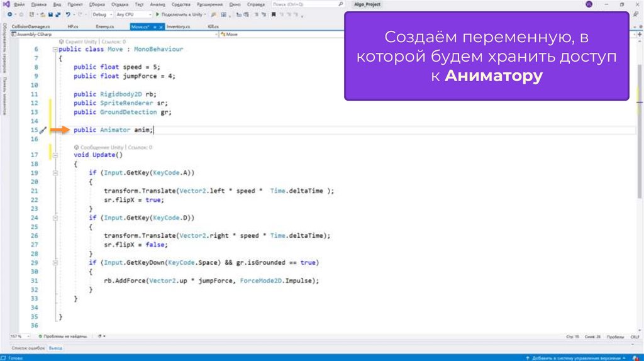Open the Анализ menu

click(x=157, y=4)
